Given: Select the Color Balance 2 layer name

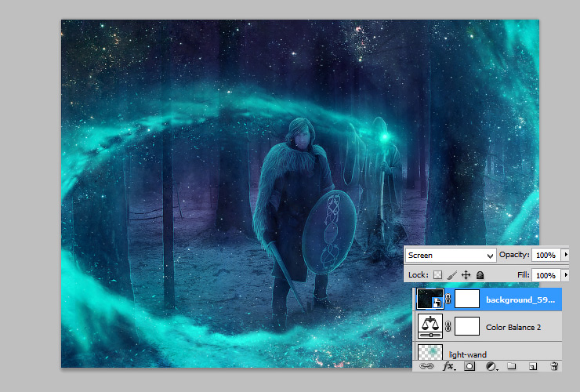Looking at the screenshot, I should 513,327.
